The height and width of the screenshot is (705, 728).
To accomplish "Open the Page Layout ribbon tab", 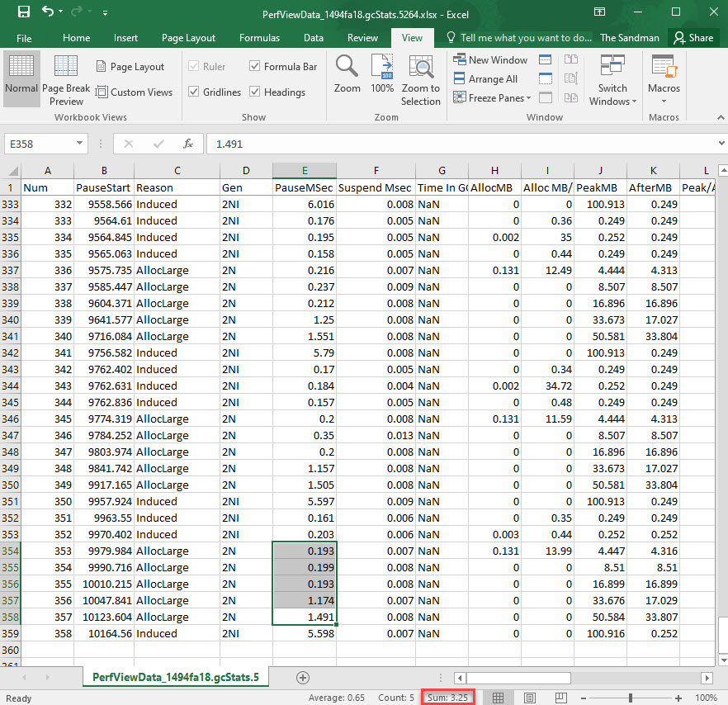I will pos(188,38).
